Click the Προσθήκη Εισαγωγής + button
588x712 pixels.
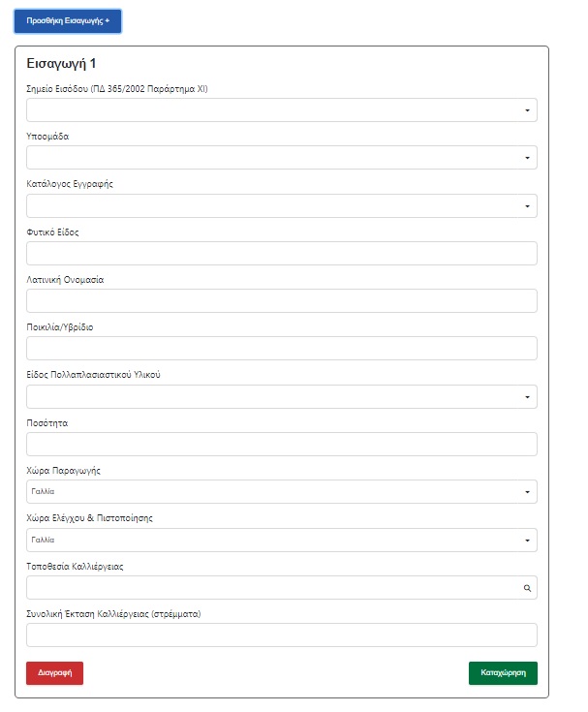(x=68, y=21)
